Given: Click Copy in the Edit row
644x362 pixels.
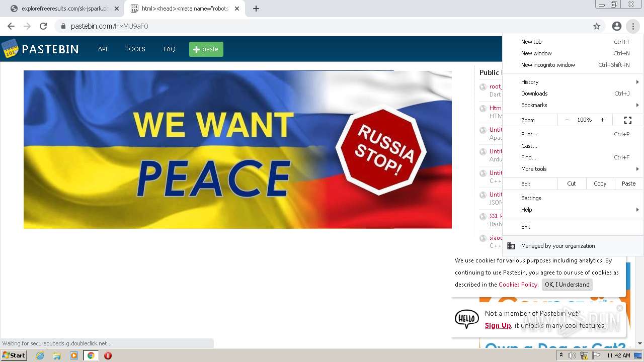Looking at the screenshot, I should pyautogui.click(x=600, y=184).
